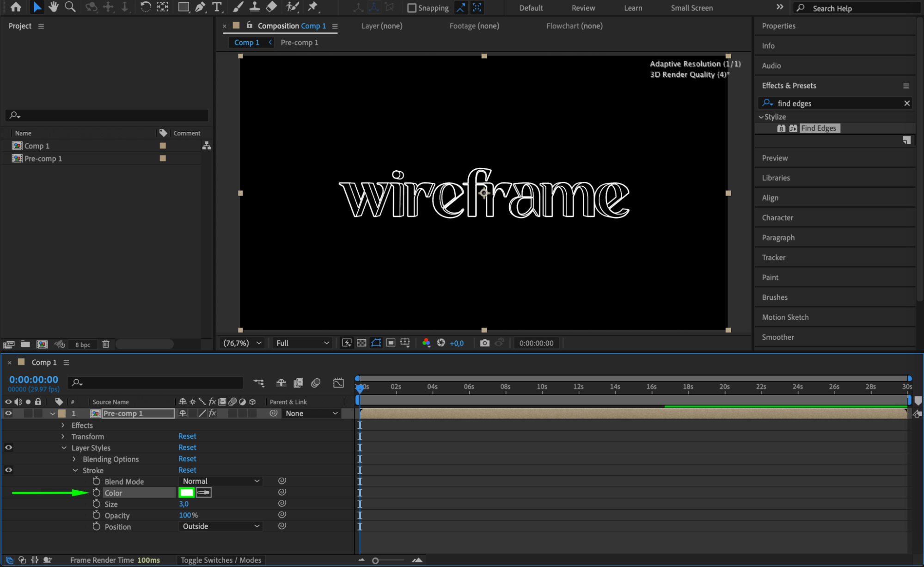This screenshot has height=567, width=924.
Task: Click the Effects & Presets search field
Action: pyautogui.click(x=837, y=104)
